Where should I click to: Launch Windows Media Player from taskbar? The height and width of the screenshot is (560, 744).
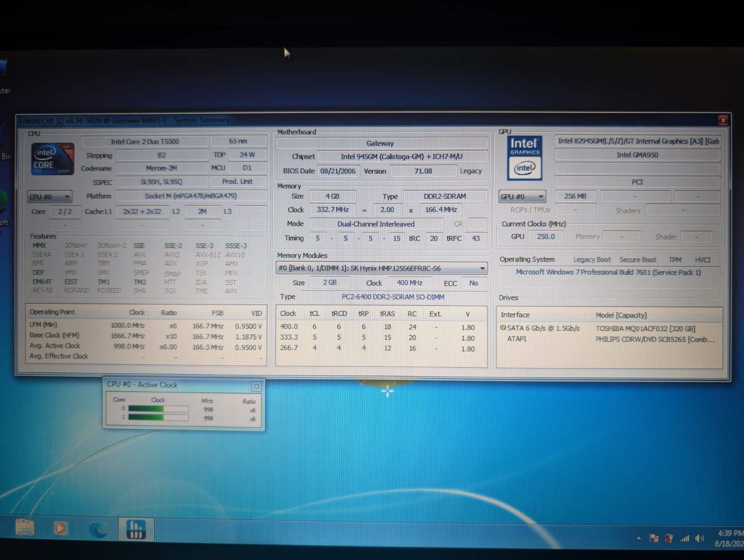[60, 528]
